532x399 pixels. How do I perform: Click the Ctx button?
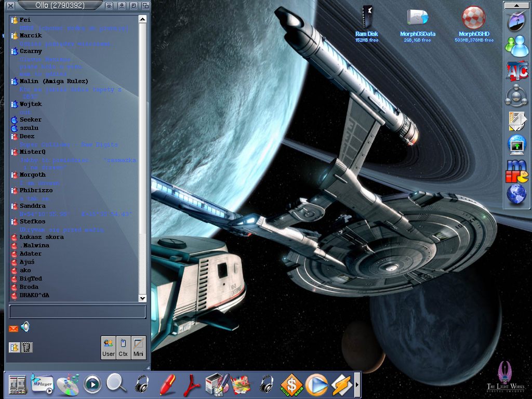(123, 348)
